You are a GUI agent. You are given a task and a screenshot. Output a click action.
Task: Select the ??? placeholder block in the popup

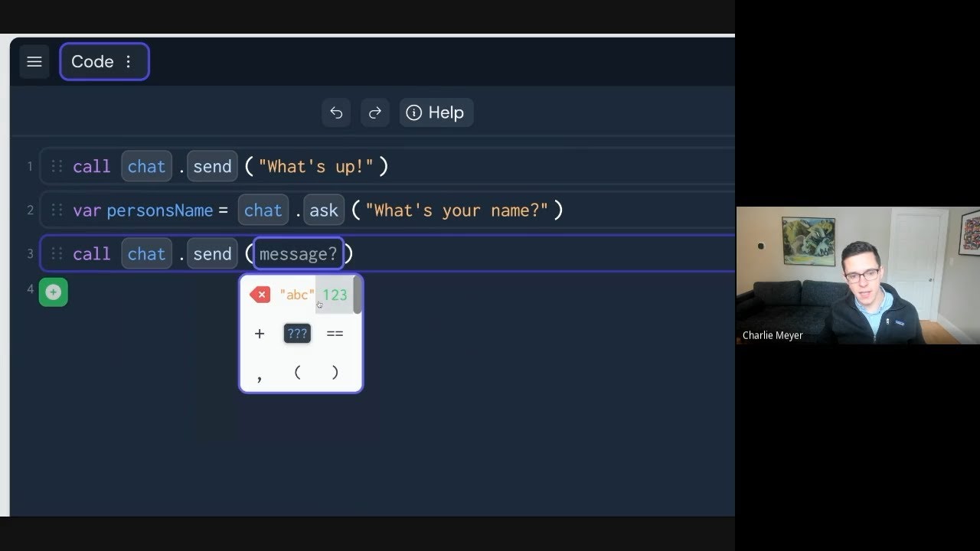click(297, 333)
